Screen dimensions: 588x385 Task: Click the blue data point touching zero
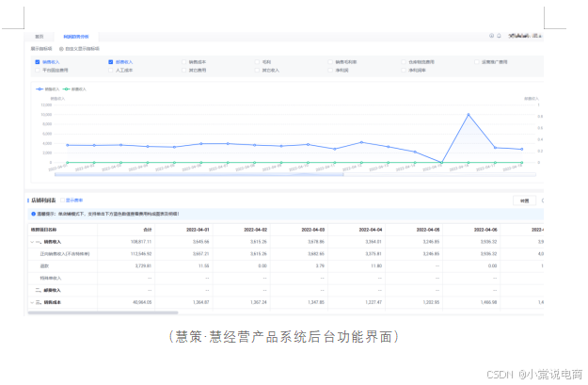[442, 162]
